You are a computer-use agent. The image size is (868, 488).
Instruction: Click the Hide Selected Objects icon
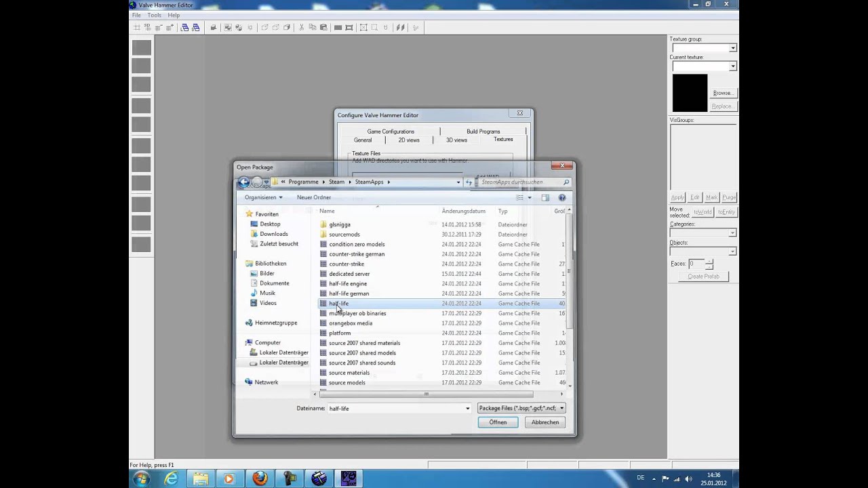pos(264,28)
